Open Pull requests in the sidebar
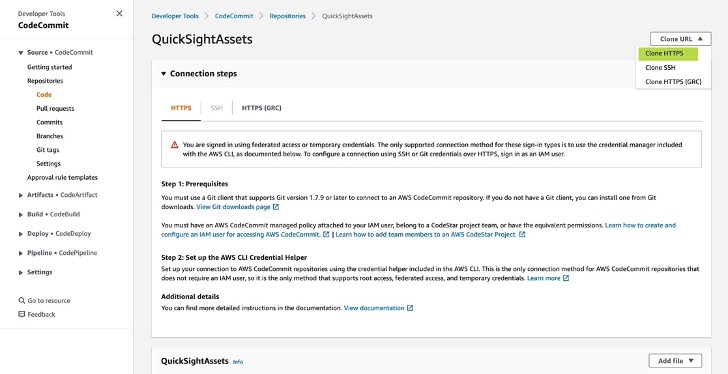This screenshot has height=374, width=728. click(55, 109)
